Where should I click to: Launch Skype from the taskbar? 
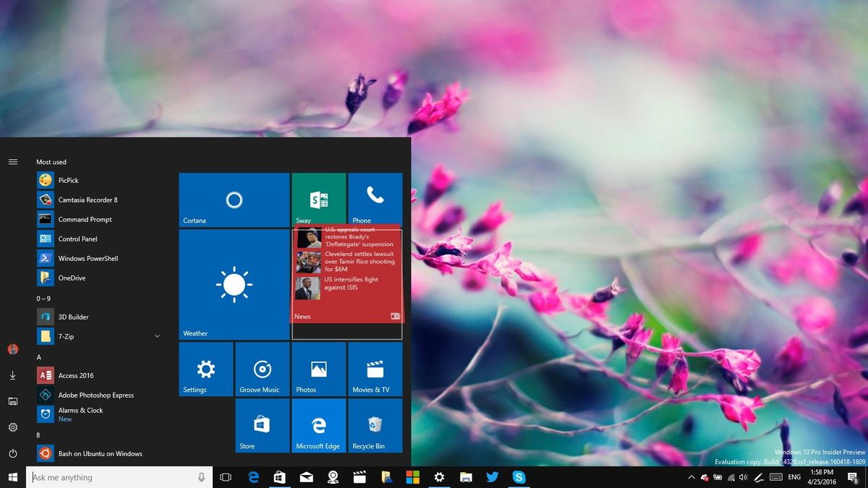[x=519, y=477]
